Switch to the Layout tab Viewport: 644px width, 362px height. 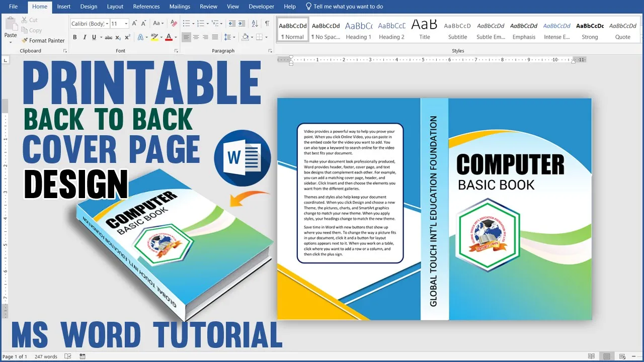pyautogui.click(x=115, y=7)
